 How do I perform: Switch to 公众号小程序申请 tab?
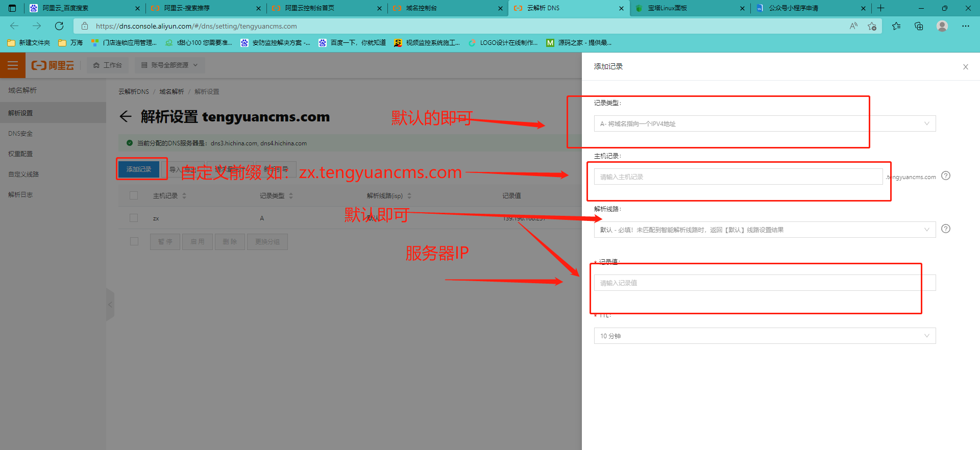coord(811,8)
